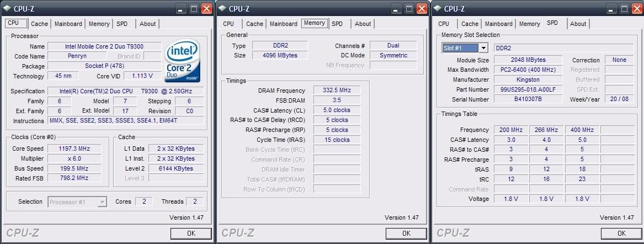Click the tRC value '23' in Timings Table
This screenshot has height=244, width=644.
582,179
